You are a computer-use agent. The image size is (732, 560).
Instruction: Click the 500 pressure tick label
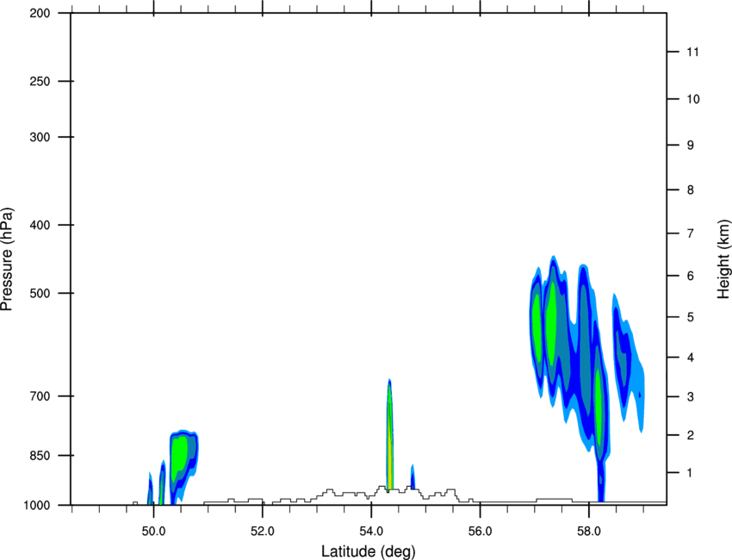[x=40, y=293]
